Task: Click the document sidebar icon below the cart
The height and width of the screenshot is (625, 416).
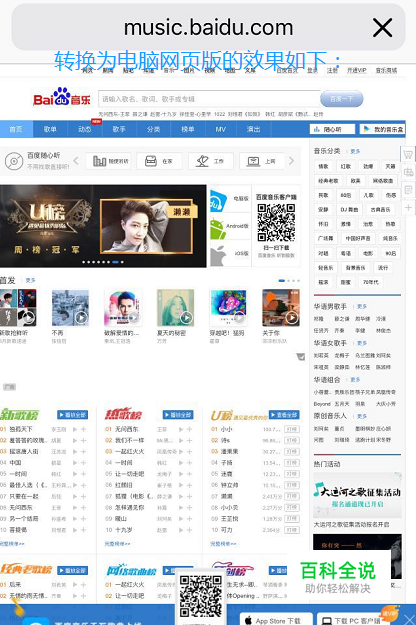Action: pos(408,190)
